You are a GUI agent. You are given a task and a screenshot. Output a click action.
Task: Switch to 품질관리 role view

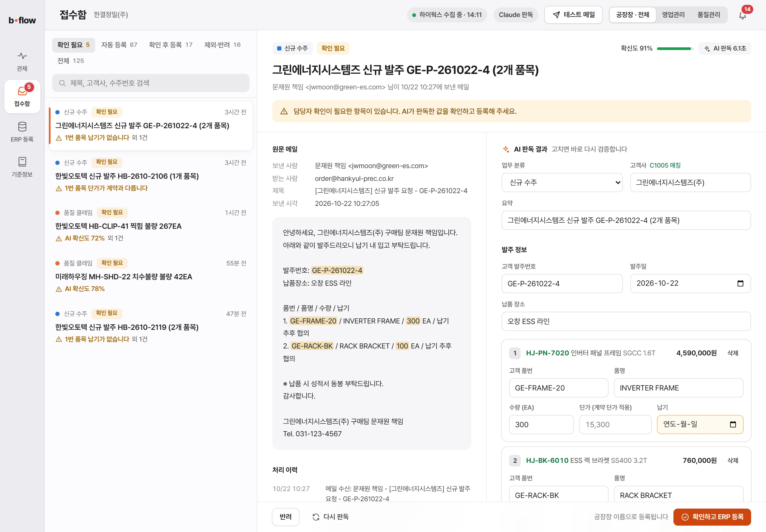point(709,15)
